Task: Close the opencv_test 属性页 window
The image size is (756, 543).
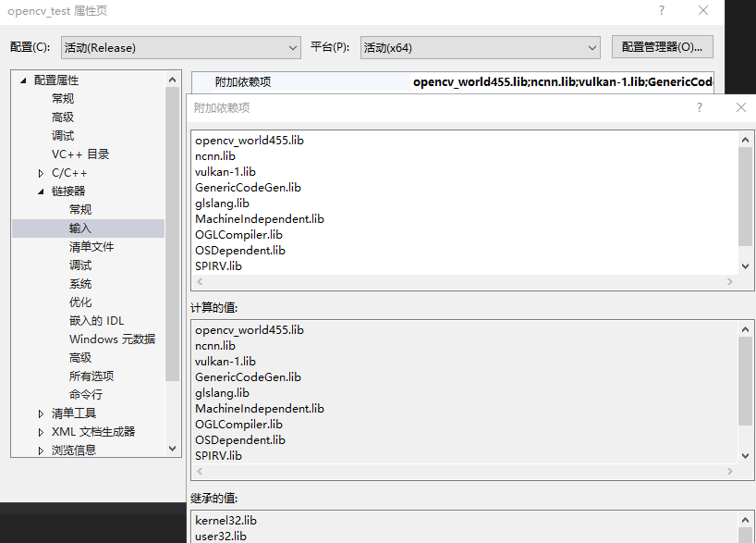Action: (703, 10)
